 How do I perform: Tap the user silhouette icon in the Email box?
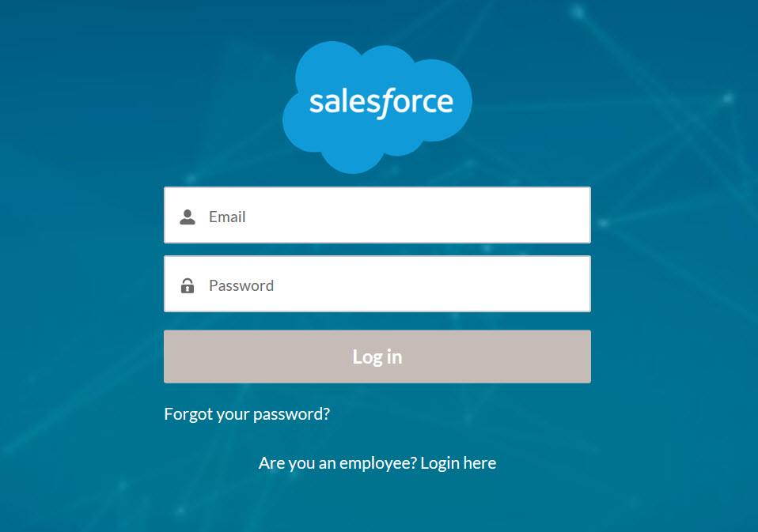(x=188, y=217)
